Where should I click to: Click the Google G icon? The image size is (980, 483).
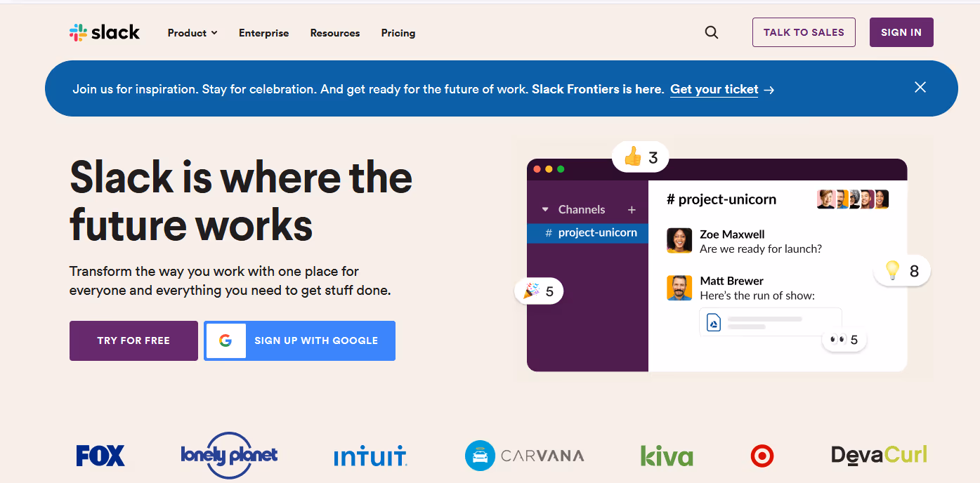(225, 340)
